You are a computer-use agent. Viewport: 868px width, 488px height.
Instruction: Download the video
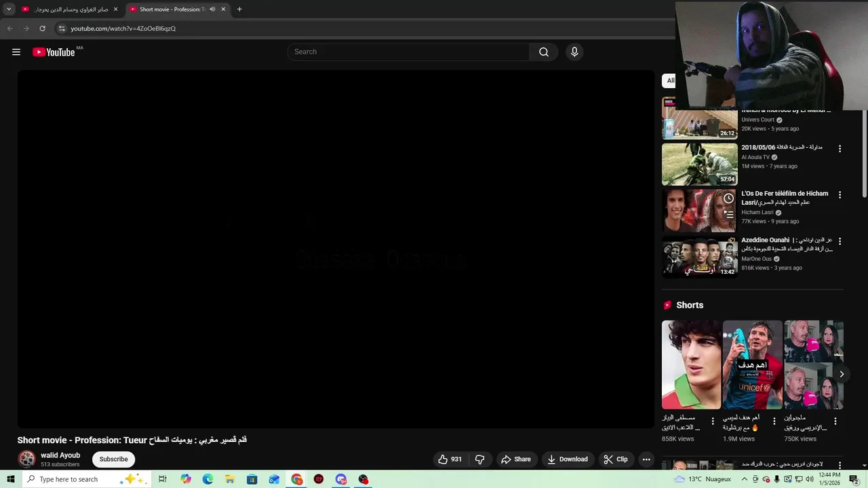[568, 460]
